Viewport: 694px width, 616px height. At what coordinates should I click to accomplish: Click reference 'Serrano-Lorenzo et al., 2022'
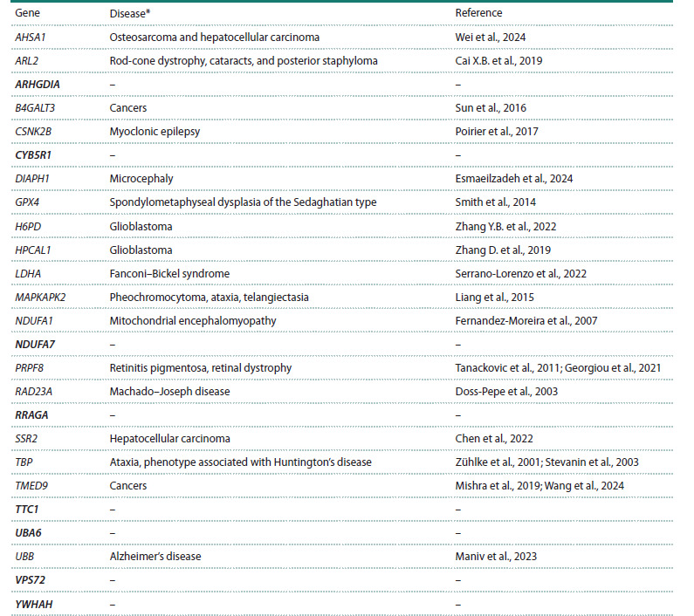click(x=520, y=273)
